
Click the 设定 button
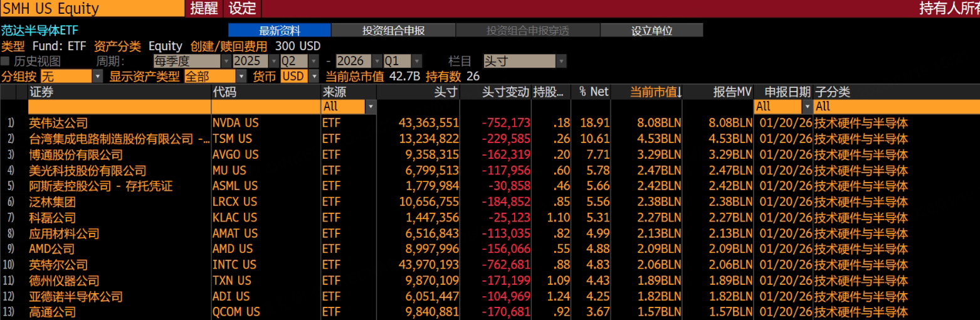[x=243, y=8]
